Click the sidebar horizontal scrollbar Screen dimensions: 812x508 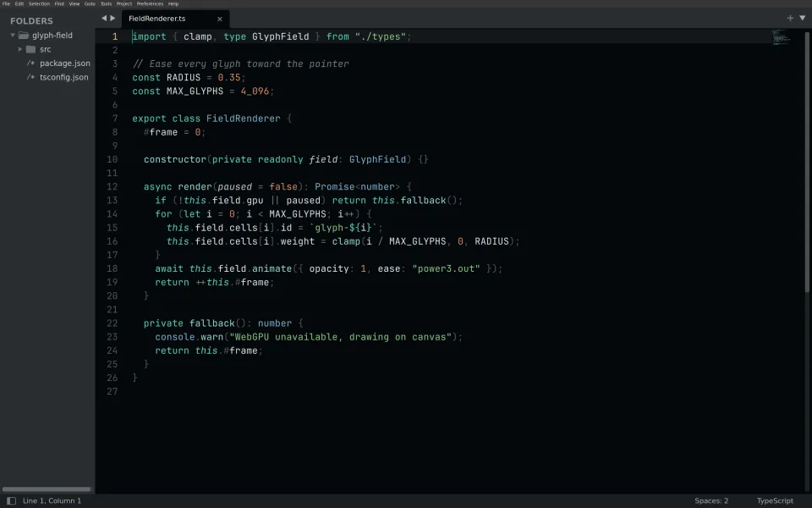point(47,489)
